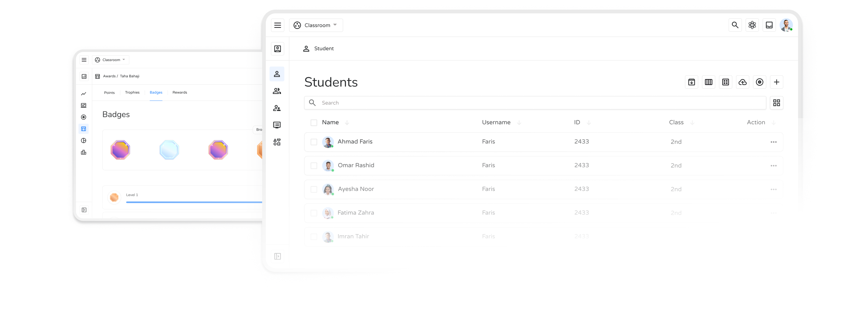
Task: Open the archive download icon in toolbar
Action: point(691,82)
